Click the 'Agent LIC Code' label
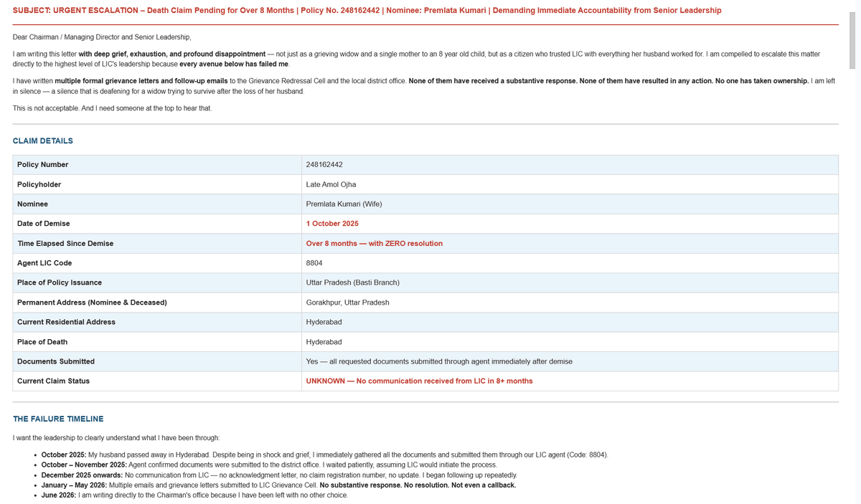861x504 pixels. pos(44,263)
